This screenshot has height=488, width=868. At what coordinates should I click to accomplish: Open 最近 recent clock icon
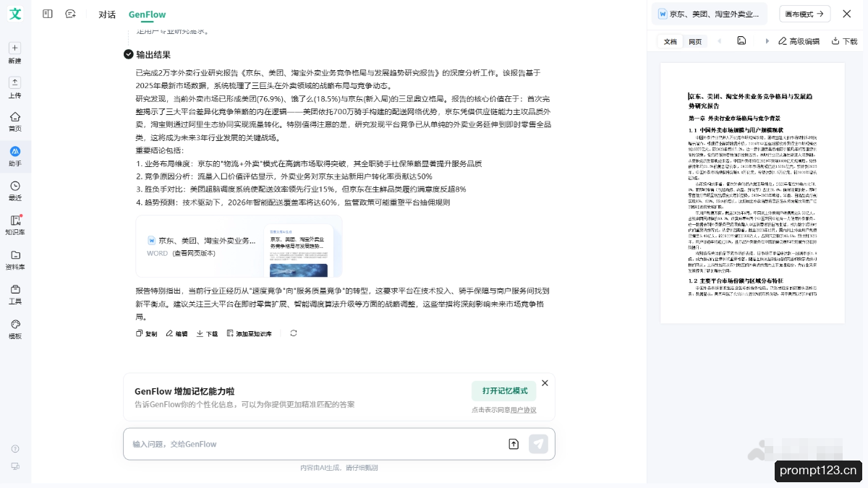pyautogui.click(x=15, y=186)
